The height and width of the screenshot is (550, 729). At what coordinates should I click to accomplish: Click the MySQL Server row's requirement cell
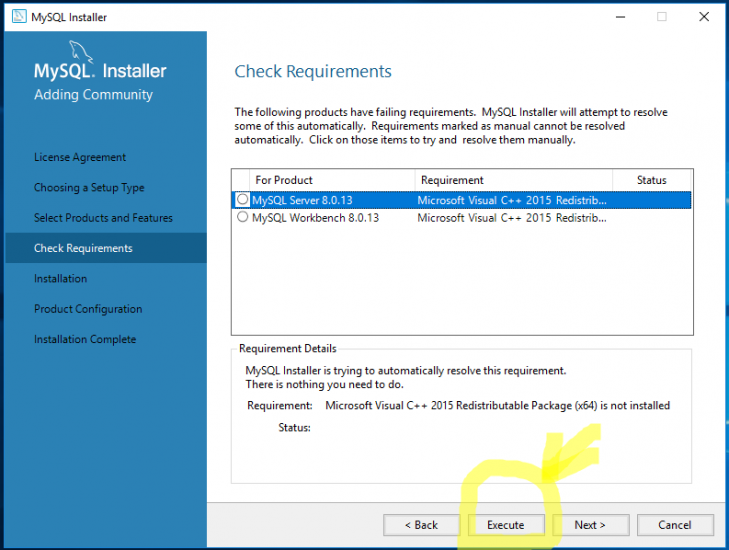coord(512,200)
